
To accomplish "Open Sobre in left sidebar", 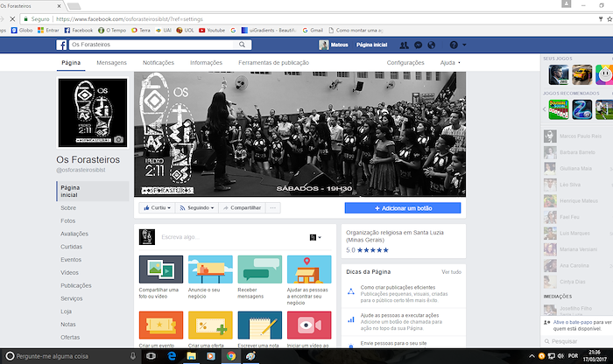I will point(68,207).
